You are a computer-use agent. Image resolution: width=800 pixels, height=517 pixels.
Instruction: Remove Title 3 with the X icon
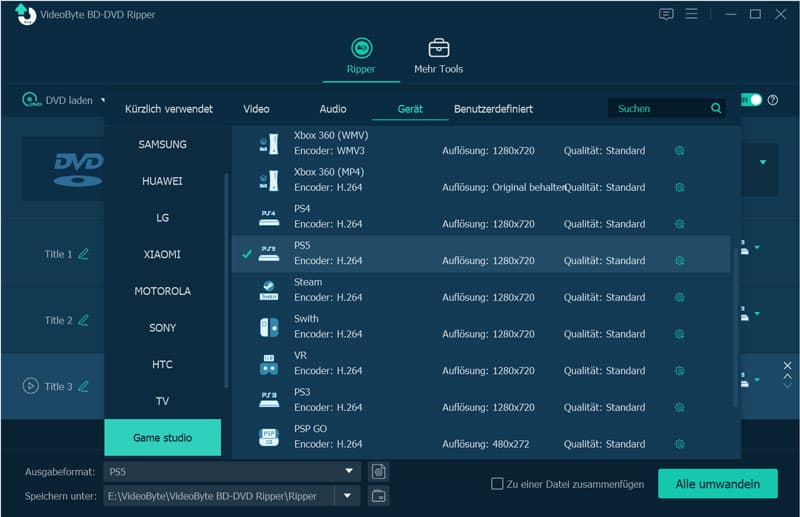click(x=787, y=365)
